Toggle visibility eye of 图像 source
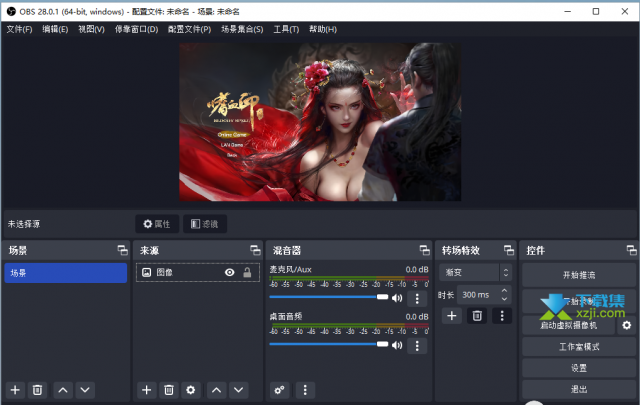 (229, 272)
